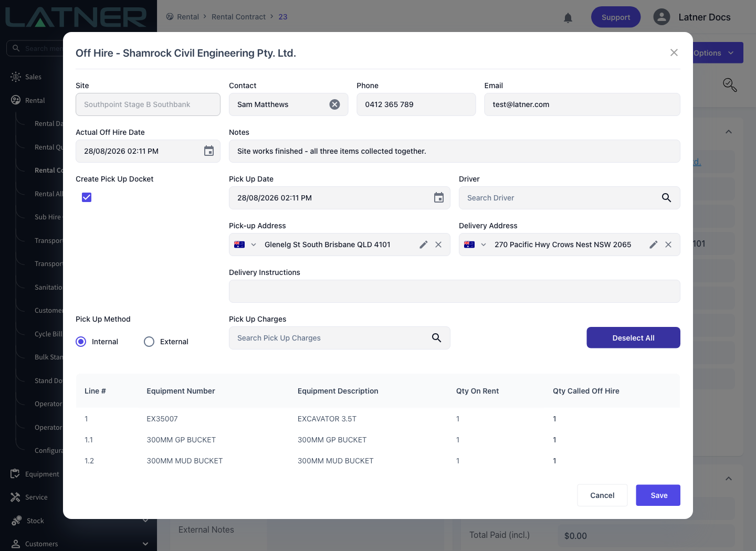756x551 pixels.
Task: Open Equipment in the sidebar
Action: pos(42,474)
